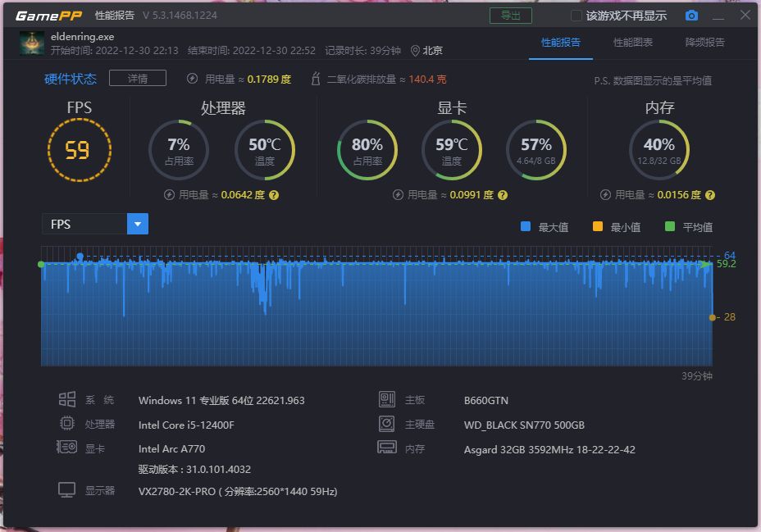
Task: Expand the 用电量 help tooltip under 处理器
Action: pos(276,195)
